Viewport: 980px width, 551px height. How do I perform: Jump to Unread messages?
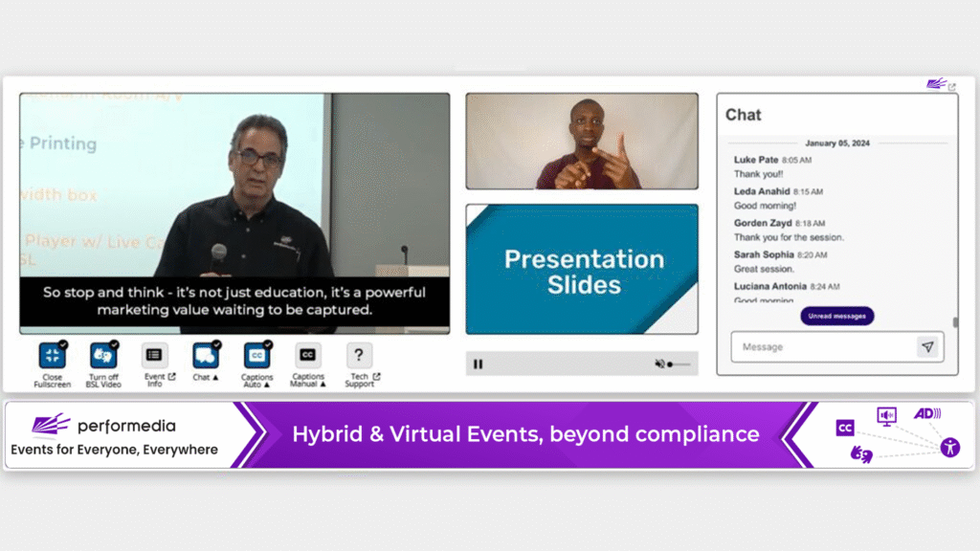(837, 316)
